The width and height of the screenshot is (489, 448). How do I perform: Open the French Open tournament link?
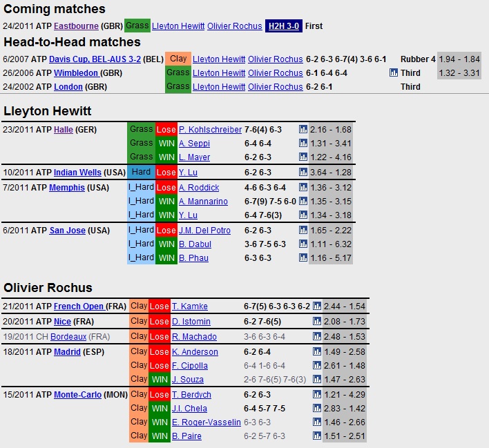[x=79, y=306]
